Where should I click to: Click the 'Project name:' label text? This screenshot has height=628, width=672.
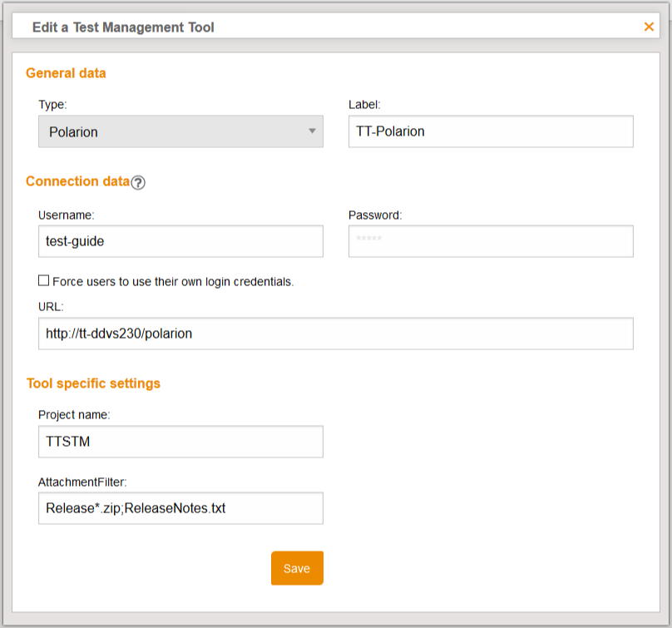click(73, 414)
